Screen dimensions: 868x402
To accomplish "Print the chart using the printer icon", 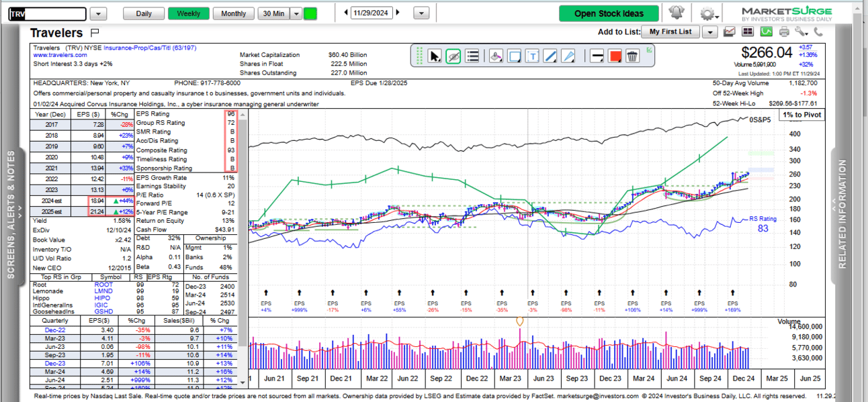I will coord(784,32).
